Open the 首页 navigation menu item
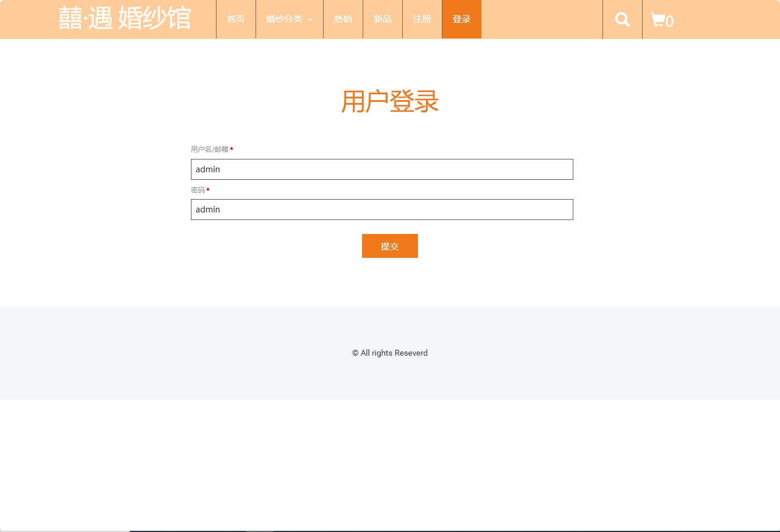Viewport: 780px width, 532px height. click(x=236, y=19)
